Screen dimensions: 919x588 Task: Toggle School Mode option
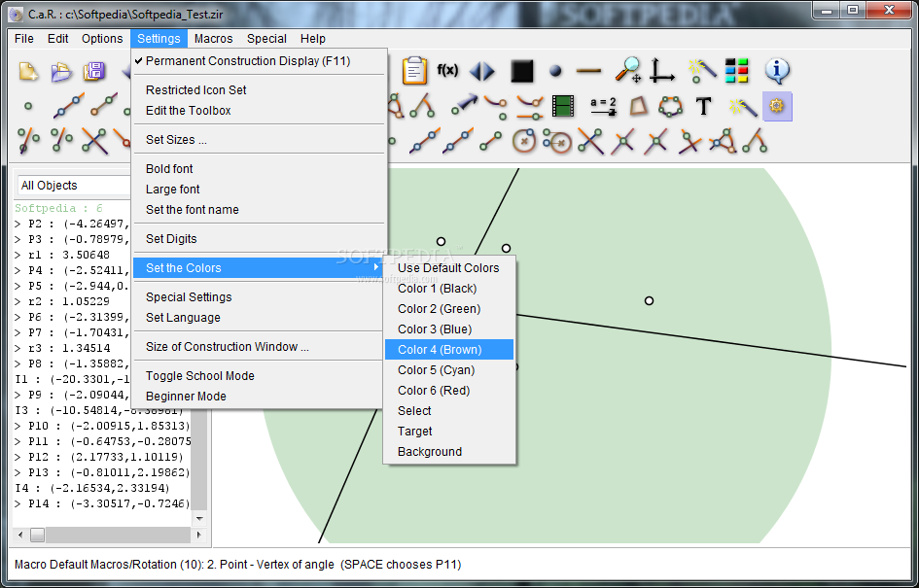coord(259,376)
